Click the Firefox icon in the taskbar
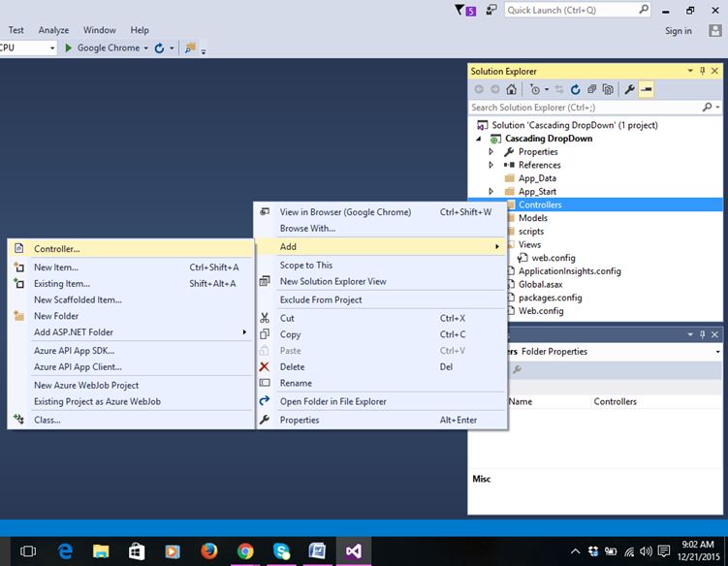Viewport: 728px width, 566px height. coord(208,550)
